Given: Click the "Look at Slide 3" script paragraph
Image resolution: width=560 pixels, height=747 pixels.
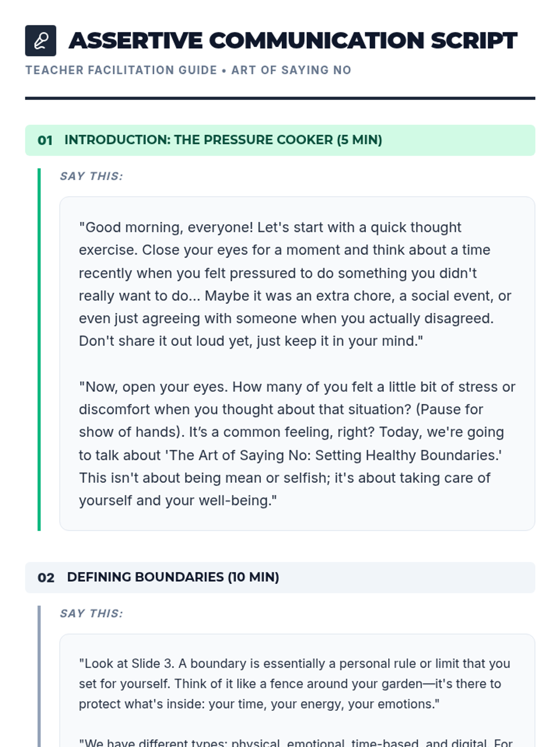Looking at the screenshot, I should click(x=294, y=684).
